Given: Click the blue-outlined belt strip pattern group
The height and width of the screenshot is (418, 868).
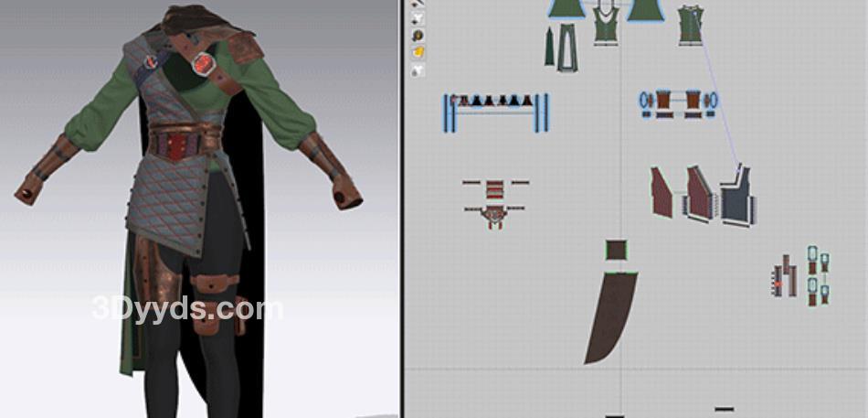Looking at the screenshot, I should (x=496, y=111).
